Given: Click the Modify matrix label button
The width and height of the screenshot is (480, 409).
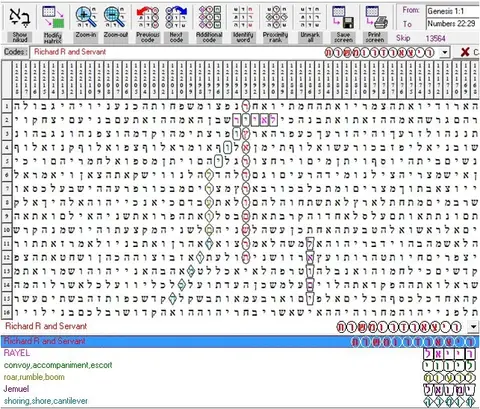Looking at the screenshot, I should [53, 38].
